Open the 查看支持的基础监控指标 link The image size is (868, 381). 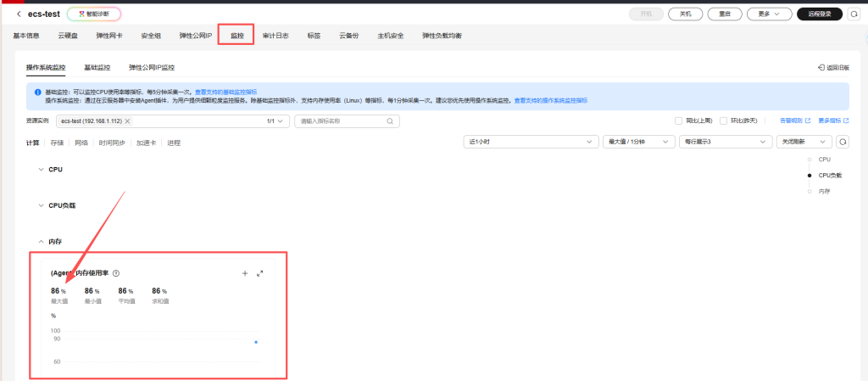(225, 91)
